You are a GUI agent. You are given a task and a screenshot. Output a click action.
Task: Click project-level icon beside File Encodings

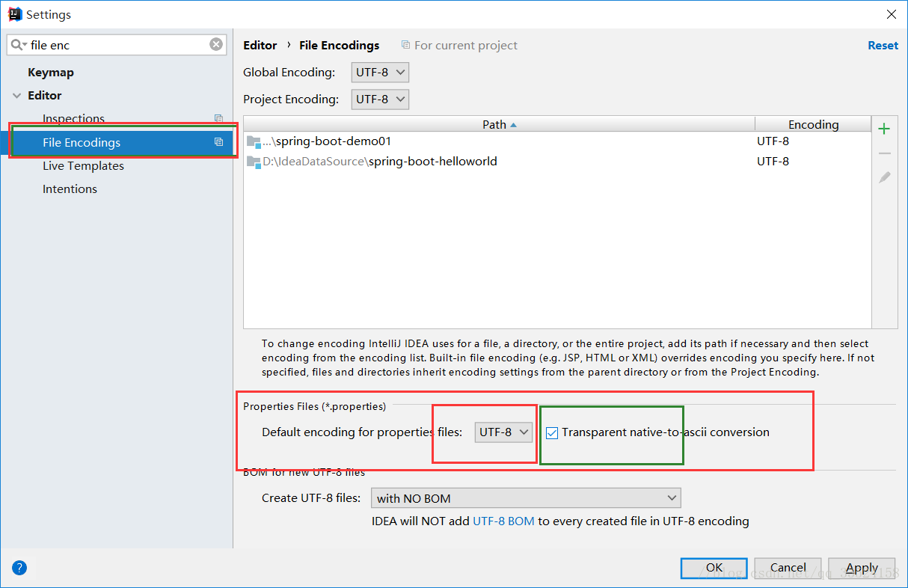218,142
